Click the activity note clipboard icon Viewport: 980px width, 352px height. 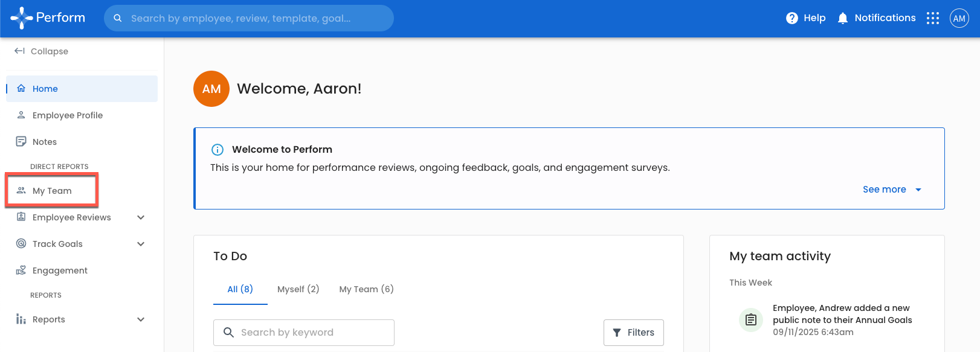751,319
